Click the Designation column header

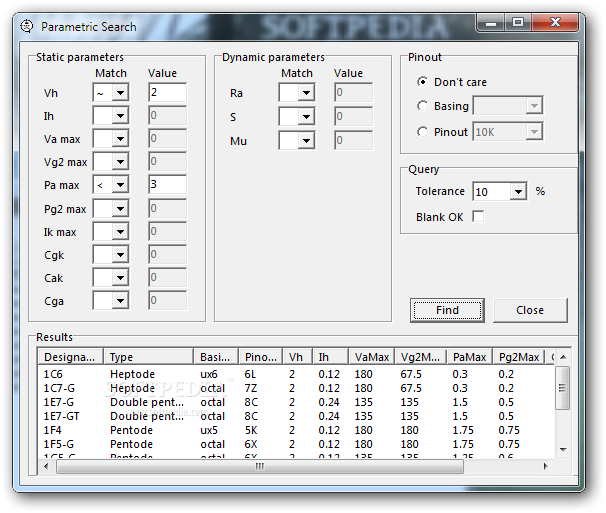(70, 357)
